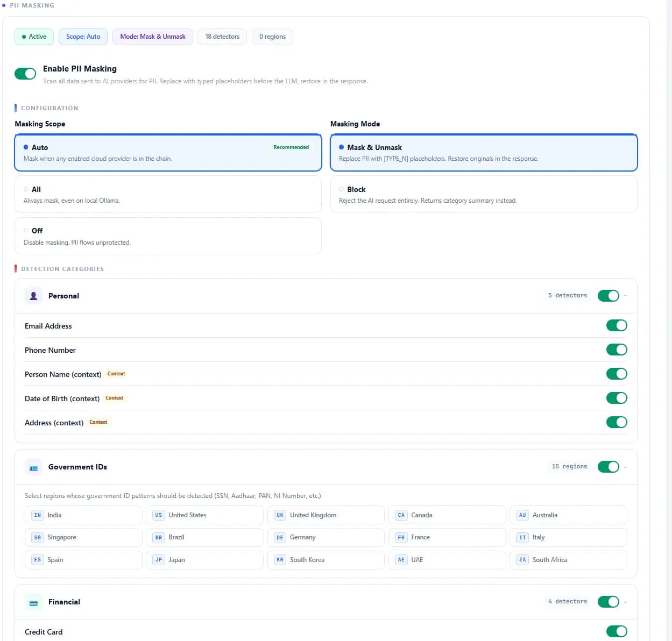This screenshot has width=672, height=641.
Task: Click the Government IDs card icon
Action: coord(33,467)
